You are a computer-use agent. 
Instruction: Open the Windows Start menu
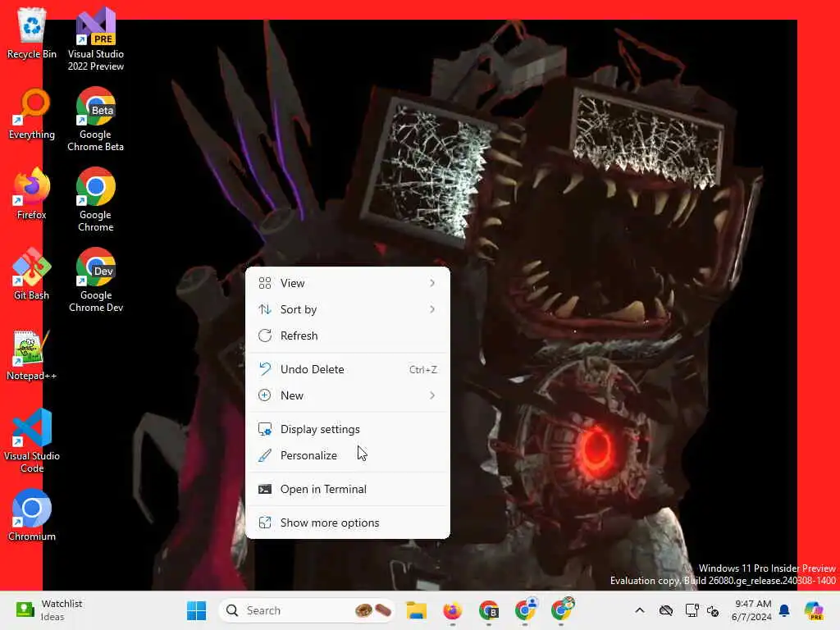pyautogui.click(x=197, y=610)
